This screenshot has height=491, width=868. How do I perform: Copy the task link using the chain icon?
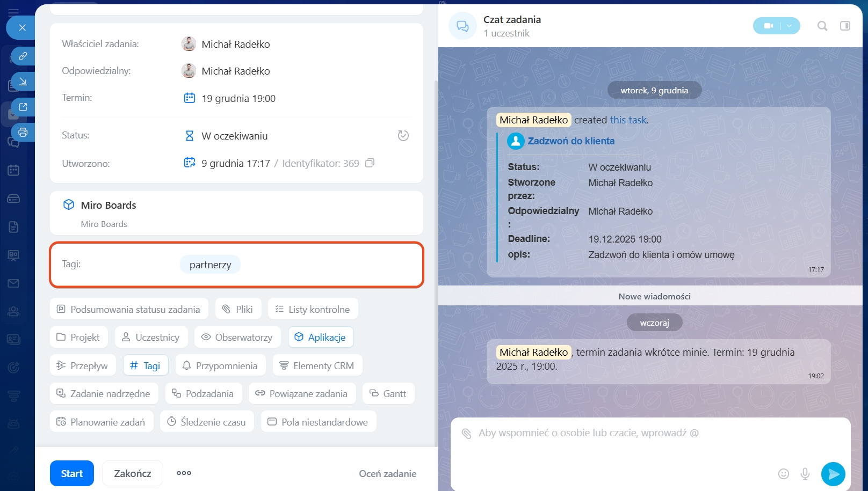click(x=23, y=56)
